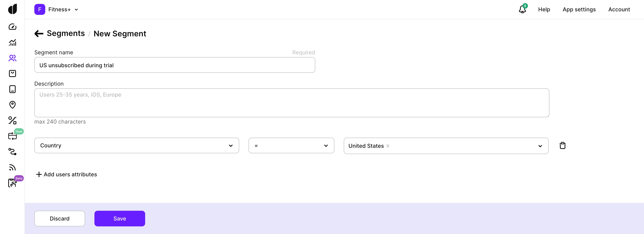Click the notification bell icon
The height and width of the screenshot is (234, 644).
point(522,10)
